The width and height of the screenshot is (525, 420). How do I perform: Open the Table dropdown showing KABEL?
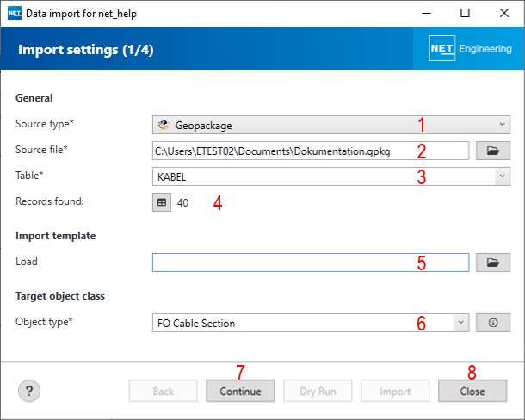pos(331,176)
